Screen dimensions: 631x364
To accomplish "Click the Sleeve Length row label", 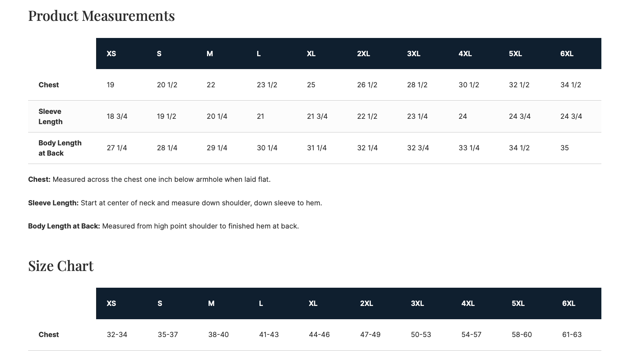I will (50, 117).
